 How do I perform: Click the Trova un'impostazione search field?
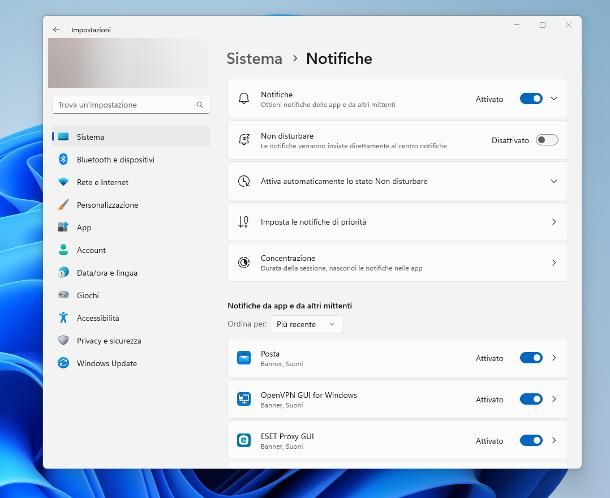click(131, 105)
